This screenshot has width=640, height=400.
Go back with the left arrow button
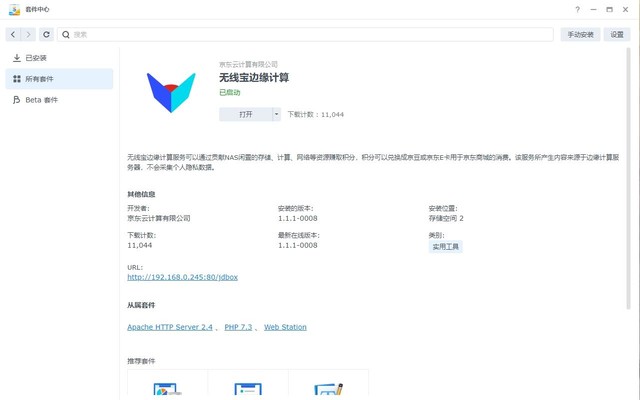point(13,35)
